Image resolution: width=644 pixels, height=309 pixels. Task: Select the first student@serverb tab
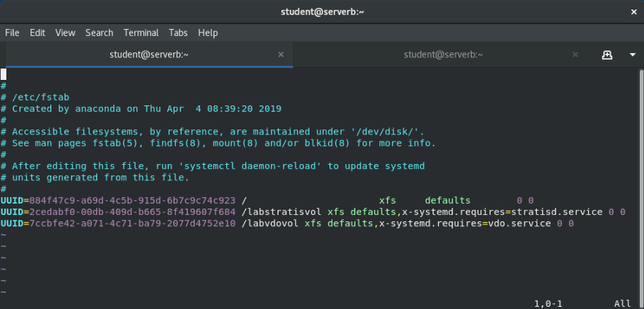[148, 54]
